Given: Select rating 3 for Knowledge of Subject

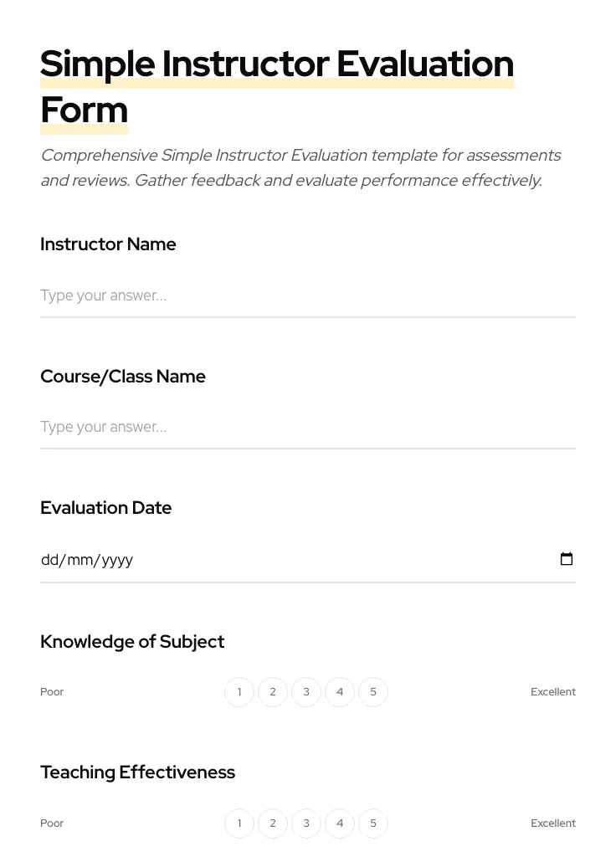Looking at the screenshot, I should coord(306,692).
